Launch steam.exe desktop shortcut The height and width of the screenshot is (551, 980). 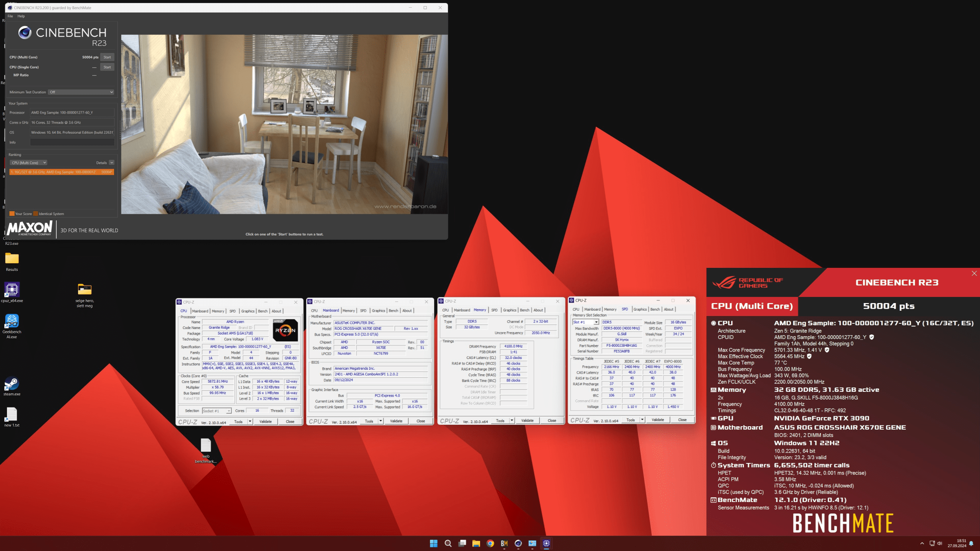(12, 386)
